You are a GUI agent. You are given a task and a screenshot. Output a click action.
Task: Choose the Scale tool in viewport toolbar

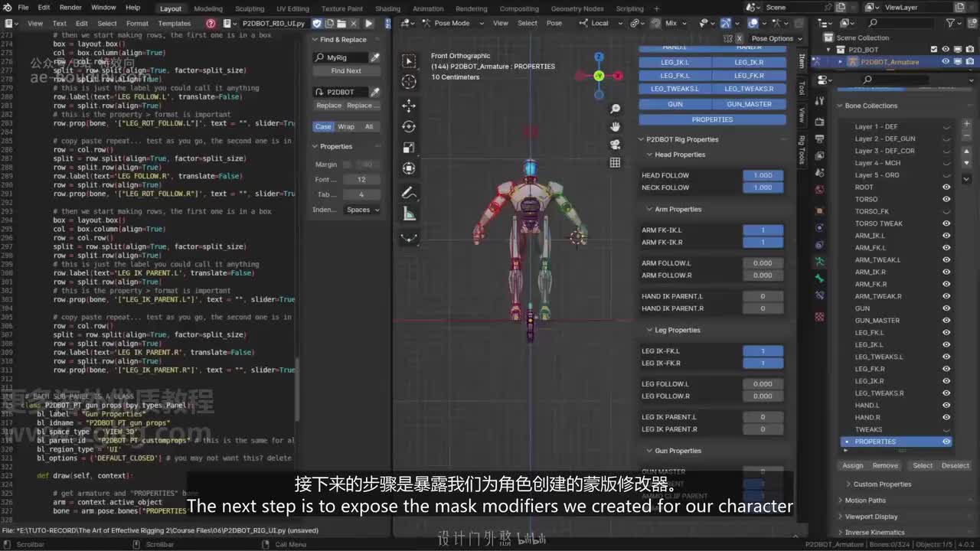pos(409,148)
